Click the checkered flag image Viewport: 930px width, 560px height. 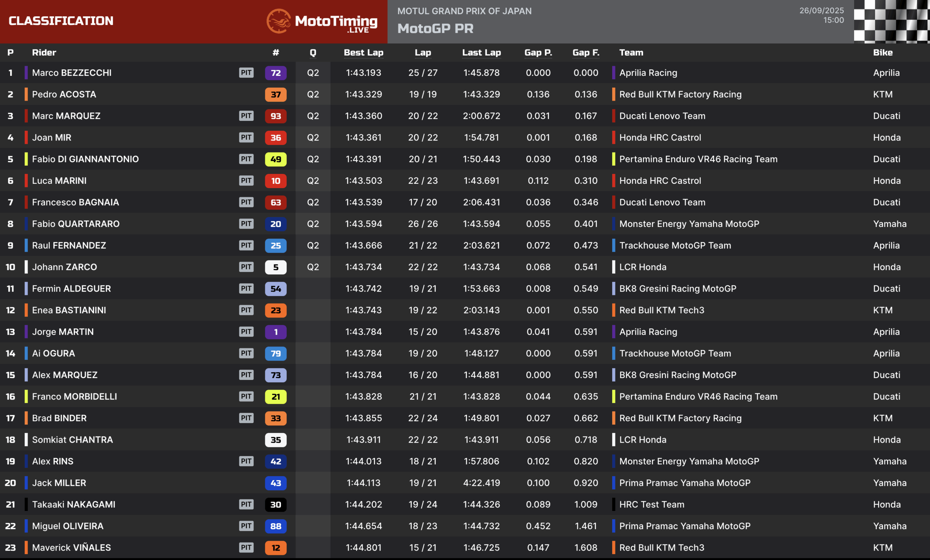click(892, 21)
